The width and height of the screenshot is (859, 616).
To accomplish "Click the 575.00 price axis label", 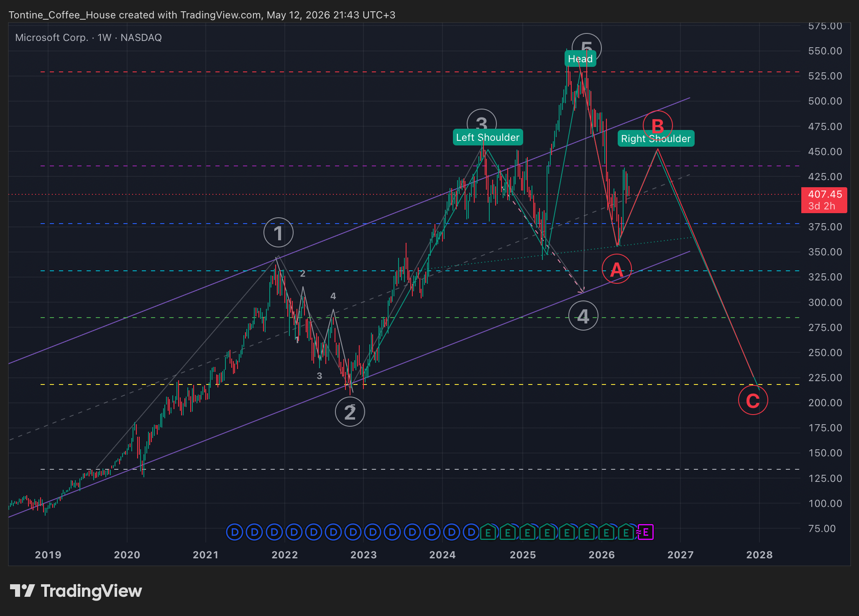I will coord(825,26).
